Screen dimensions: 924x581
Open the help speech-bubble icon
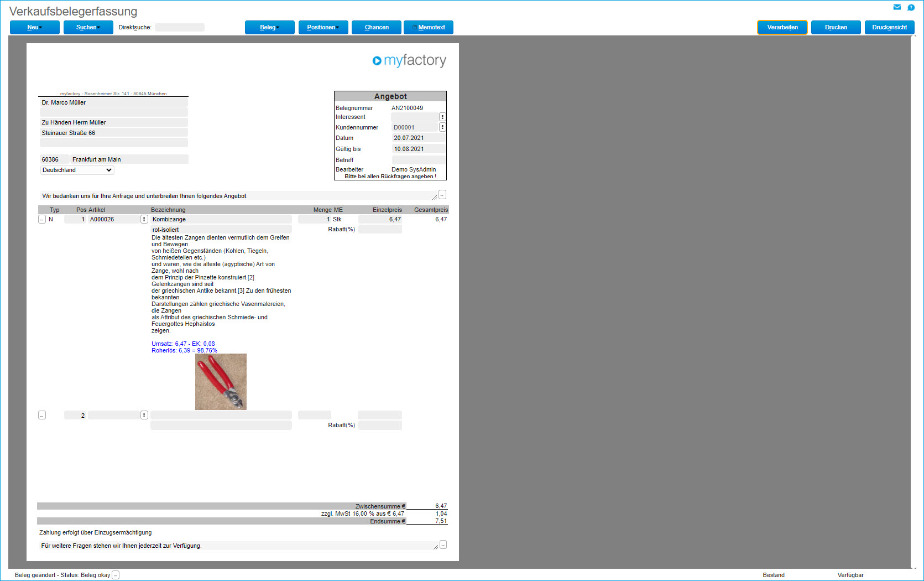point(911,7)
